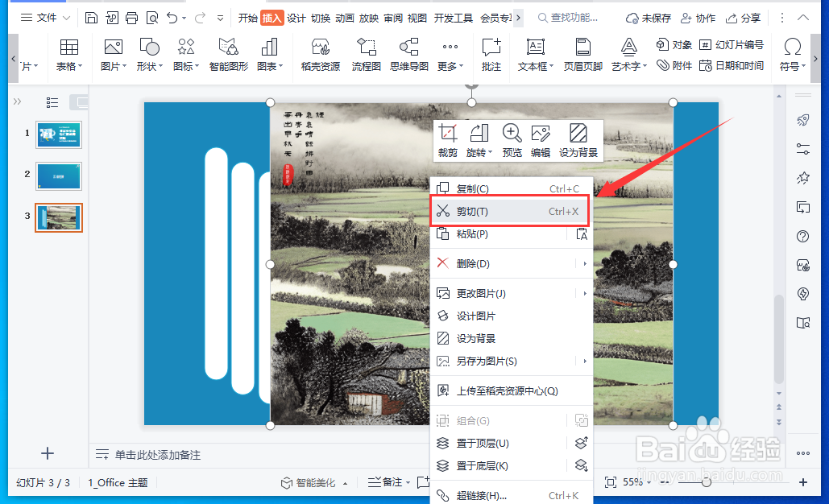Select slide 2 thumbnail
829x504 pixels.
59,176
